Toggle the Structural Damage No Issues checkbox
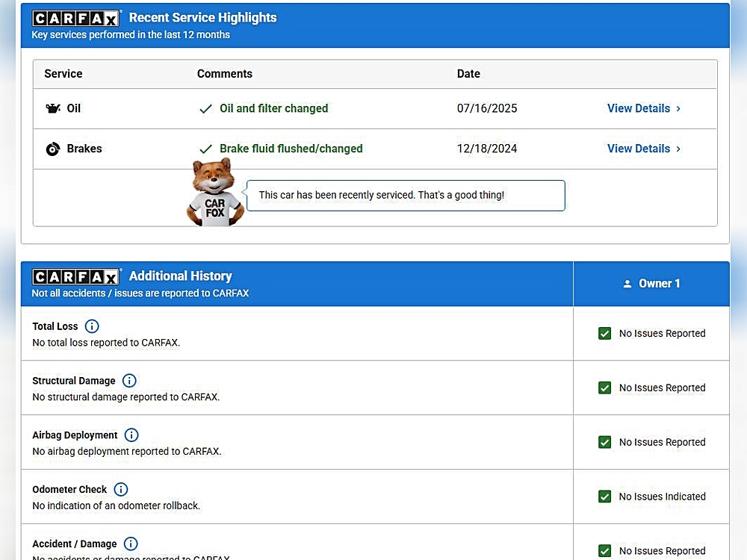 click(605, 388)
